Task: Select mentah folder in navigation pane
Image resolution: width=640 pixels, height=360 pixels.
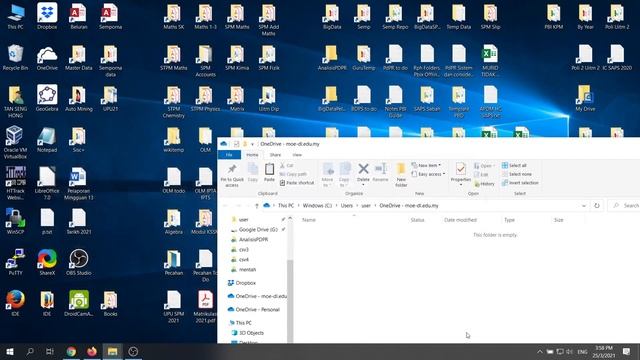Action: click(244, 270)
